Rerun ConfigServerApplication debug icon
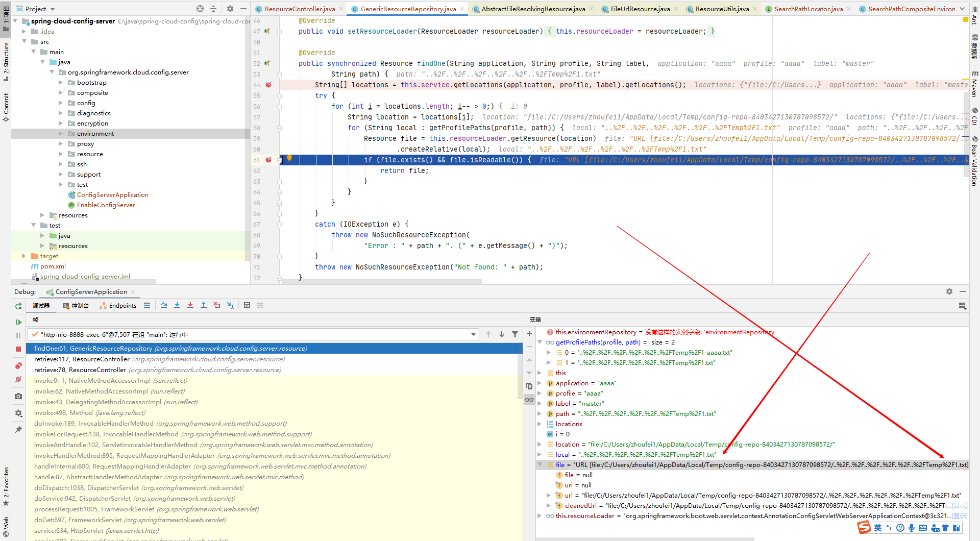 tap(18, 306)
